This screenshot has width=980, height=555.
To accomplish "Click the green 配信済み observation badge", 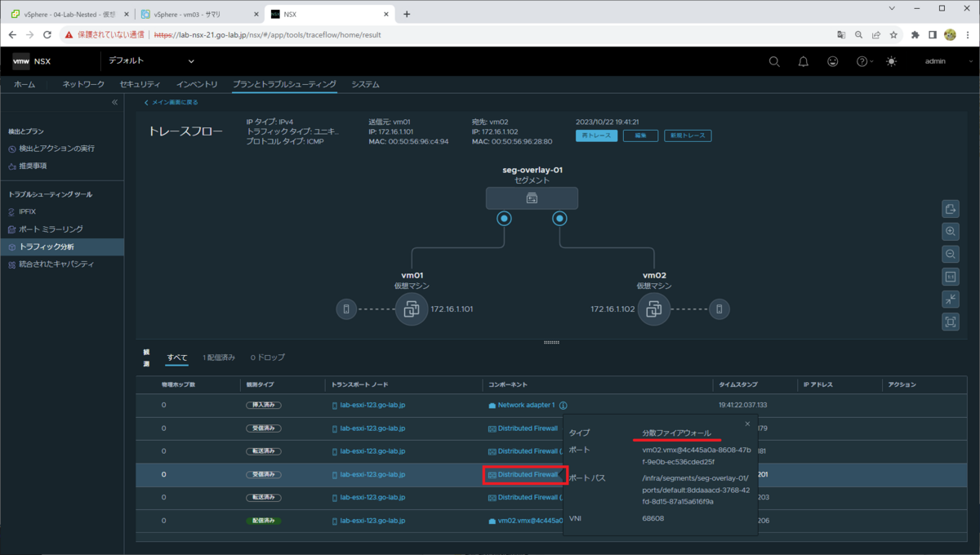I will click(x=264, y=520).
